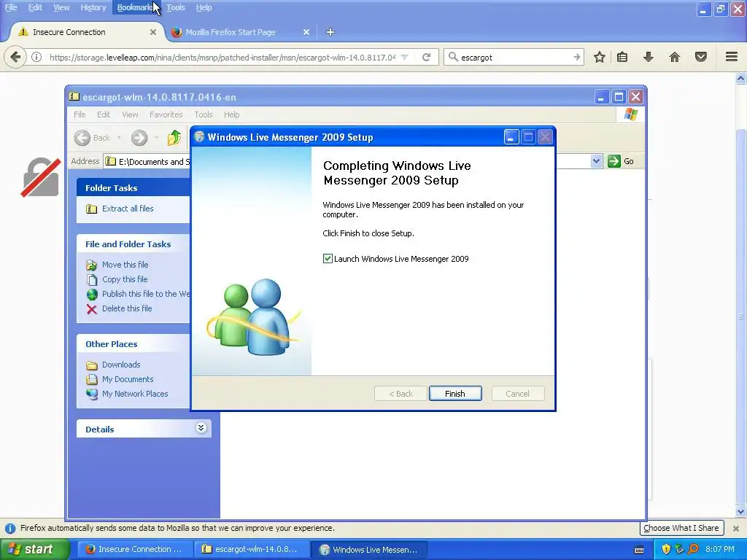Open Downloads under Other Places
Viewport: 747px width, 560px height.
pos(121,365)
